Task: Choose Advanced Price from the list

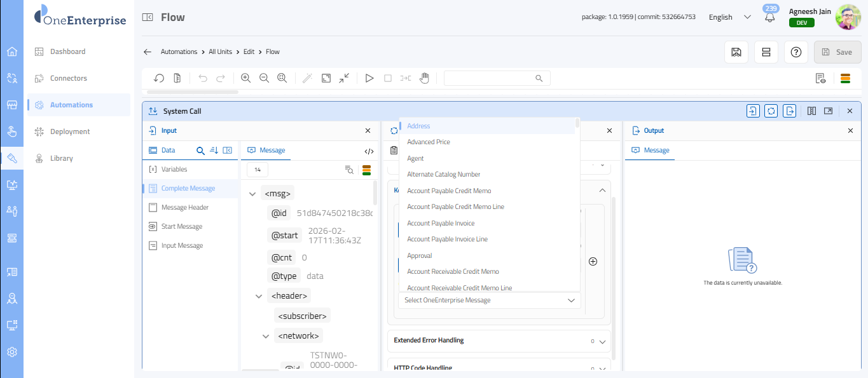Action: coord(429,142)
